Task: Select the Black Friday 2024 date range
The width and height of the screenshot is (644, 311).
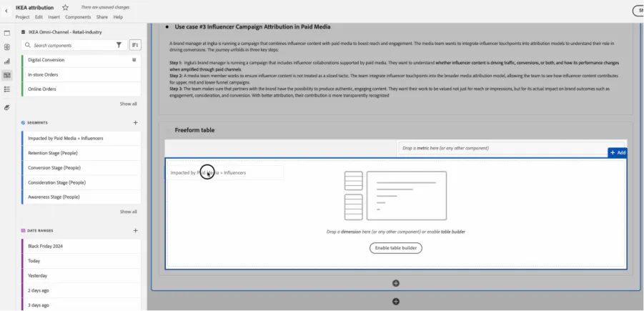Action: coord(81,247)
